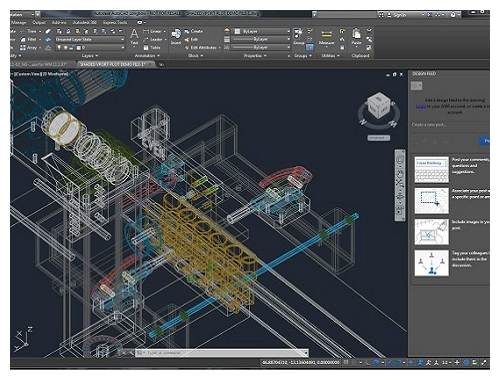Image resolution: width=500 pixels, height=380 pixels.
Task: Switch to the second drawing file tab
Action: (x=113, y=64)
